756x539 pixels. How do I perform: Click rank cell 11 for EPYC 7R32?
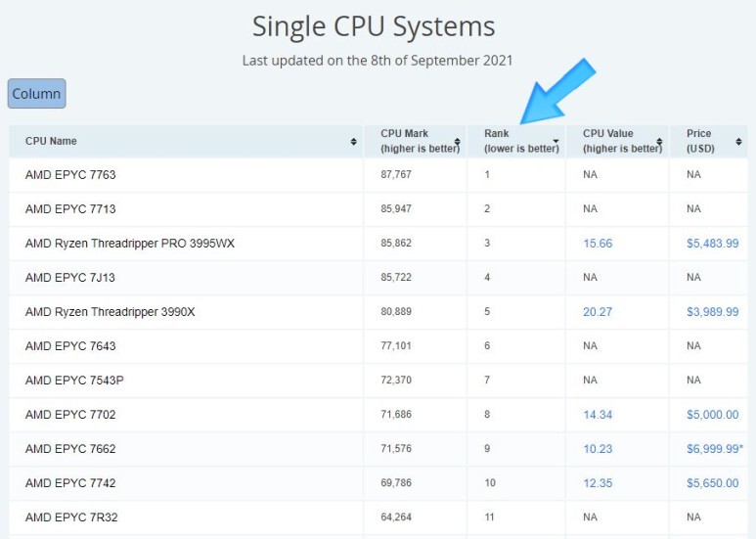point(489,517)
